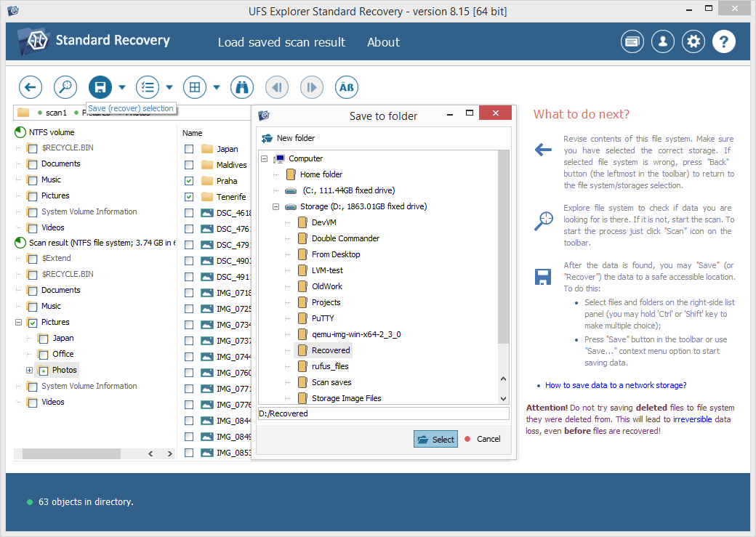Click the Cancel button

coord(483,439)
